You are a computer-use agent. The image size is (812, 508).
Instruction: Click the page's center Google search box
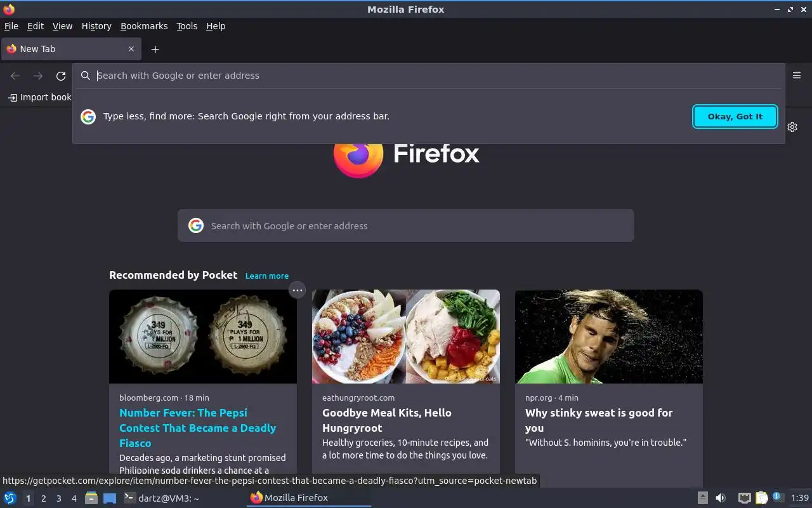click(x=406, y=225)
